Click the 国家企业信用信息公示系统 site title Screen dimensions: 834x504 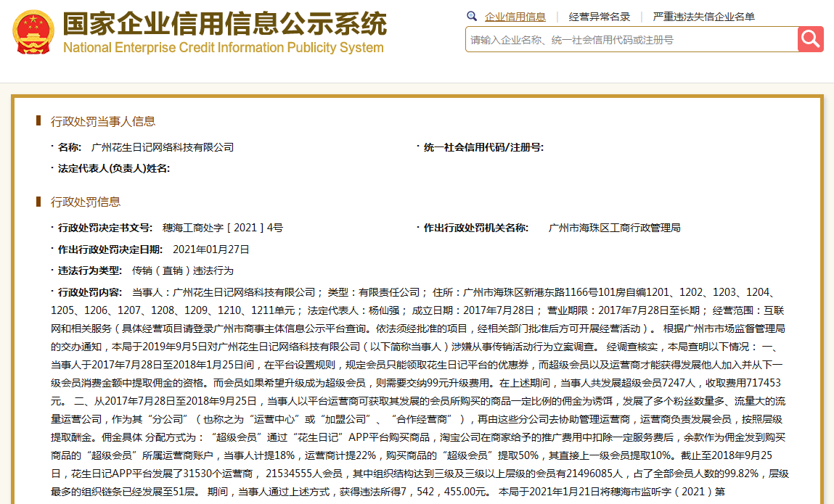pyautogui.click(x=224, y=23)
